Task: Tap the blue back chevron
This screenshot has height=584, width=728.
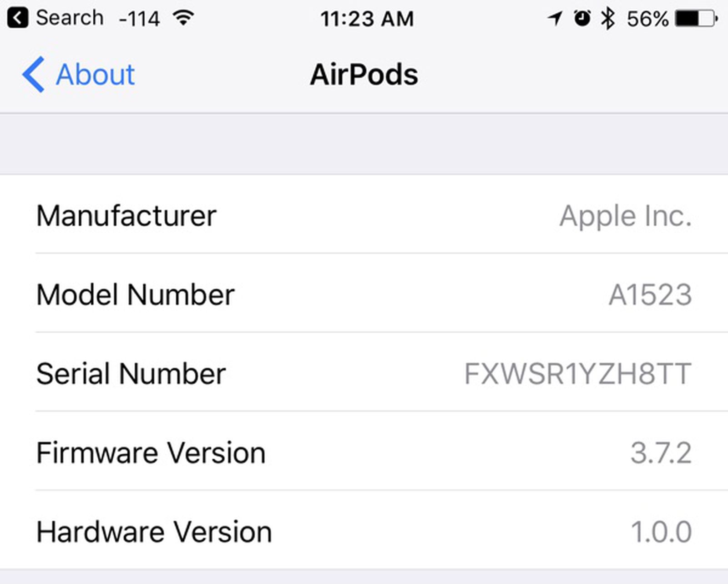Action: point(33,74)
